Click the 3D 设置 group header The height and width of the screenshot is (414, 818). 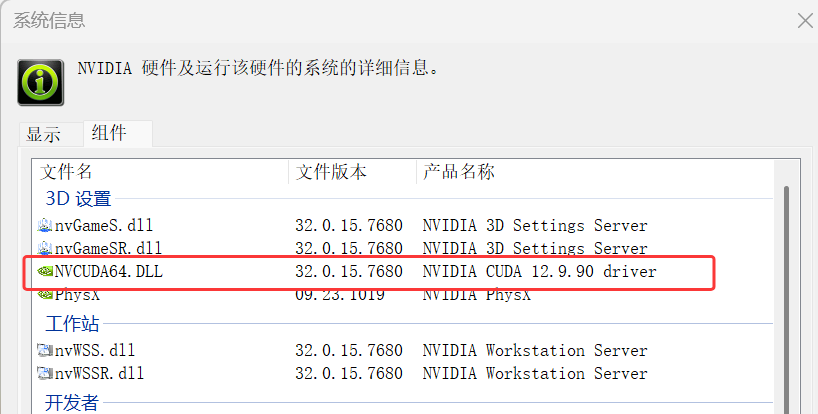(x=78, y=199)
